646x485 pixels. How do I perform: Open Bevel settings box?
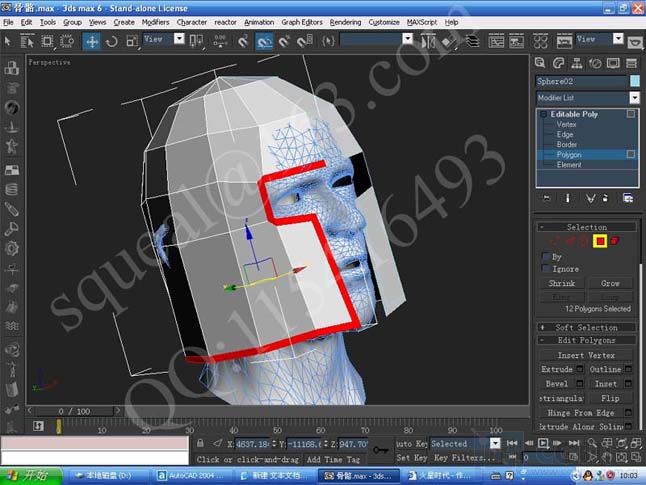tap(580, 384)
